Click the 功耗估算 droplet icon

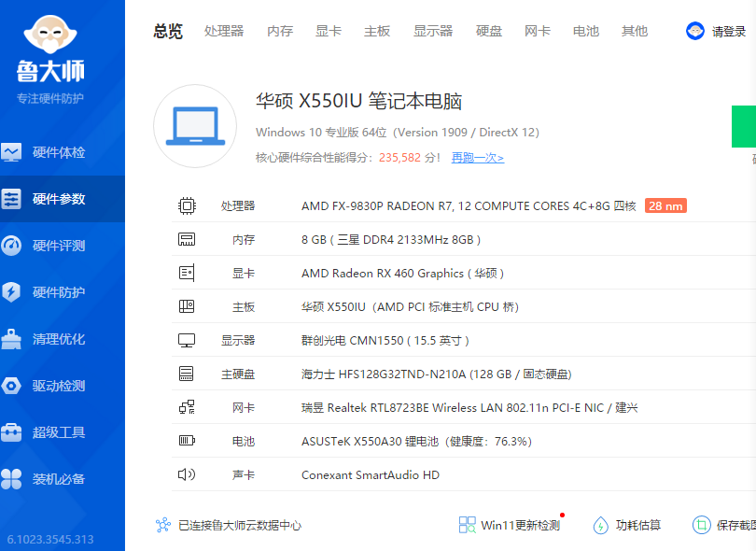[x=600, y=525]
